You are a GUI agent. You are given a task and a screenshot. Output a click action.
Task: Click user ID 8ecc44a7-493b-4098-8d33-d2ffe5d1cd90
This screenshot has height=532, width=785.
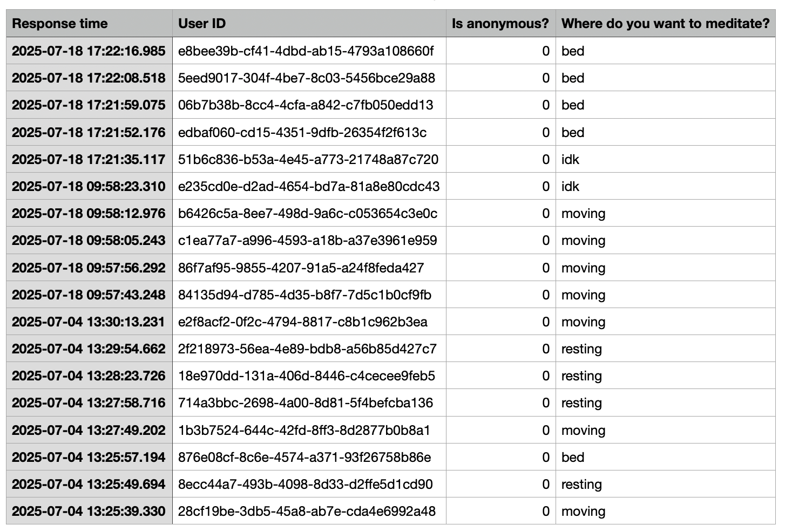pyautogui.click(x=309, y=484)
